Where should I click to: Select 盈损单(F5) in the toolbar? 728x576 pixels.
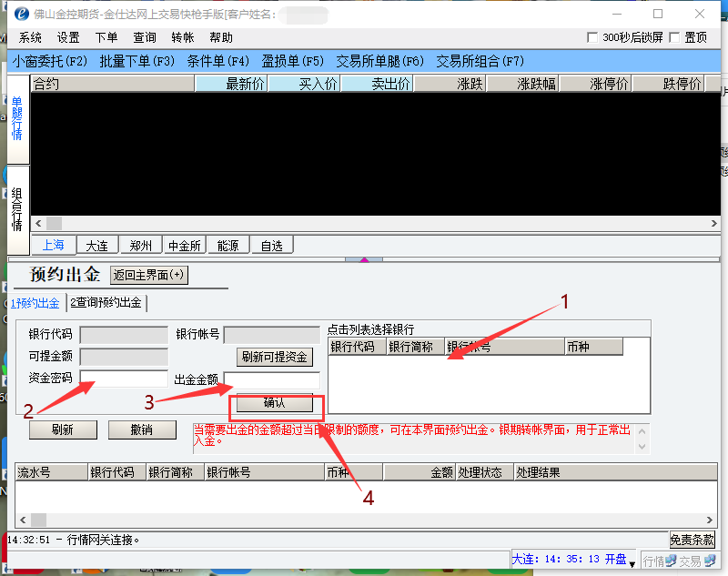coord(292,61)
